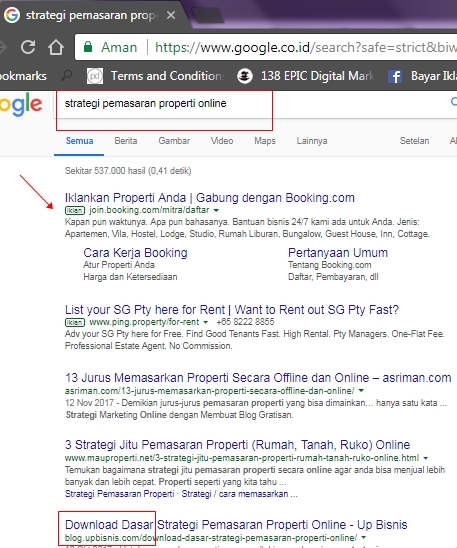The width and height of the screenshot is (457, 548).
Task: Close the strategi pemasaran tab
Action: [171, 15]
